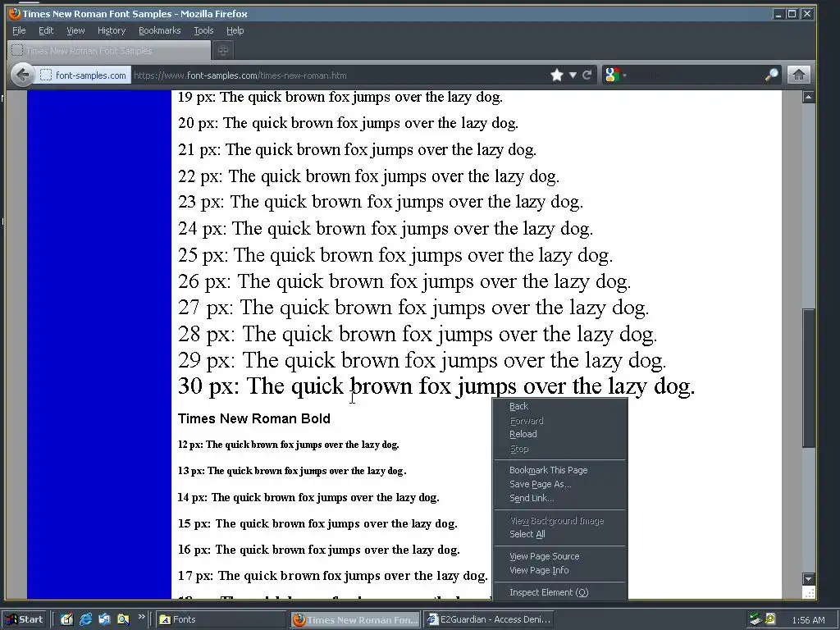
Task: Click inside the Google search field
Action: coord(696,75)
